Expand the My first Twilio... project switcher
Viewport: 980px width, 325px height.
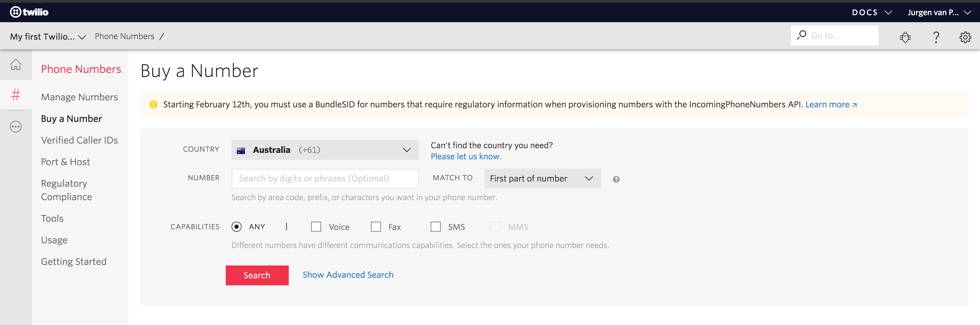tap(48, 36)
